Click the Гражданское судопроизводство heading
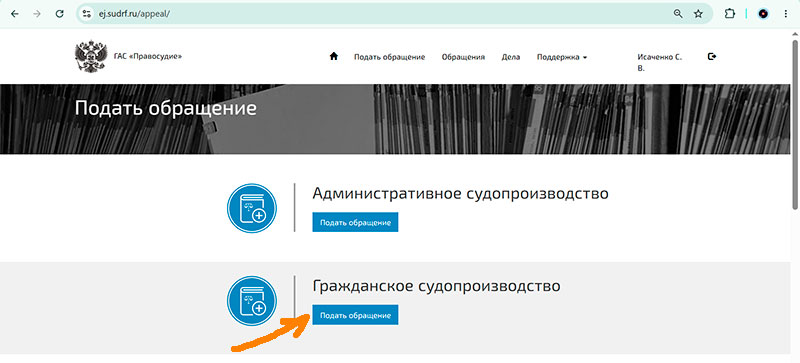The width and height of the screenshot is (800, 363). click(436, 286)
